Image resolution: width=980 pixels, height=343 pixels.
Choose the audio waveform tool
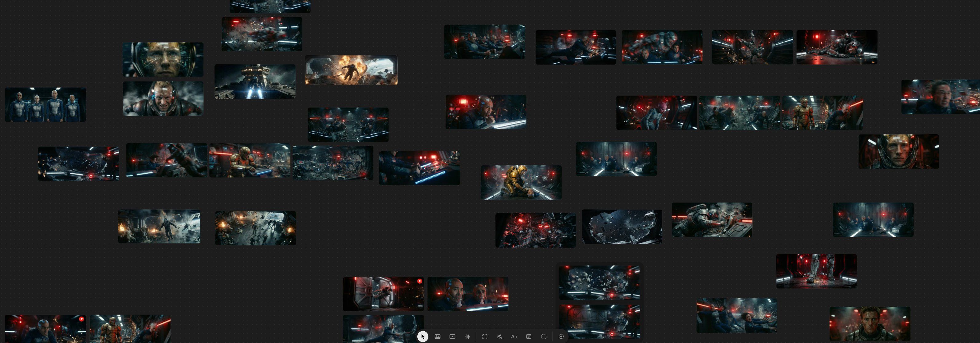467,337
